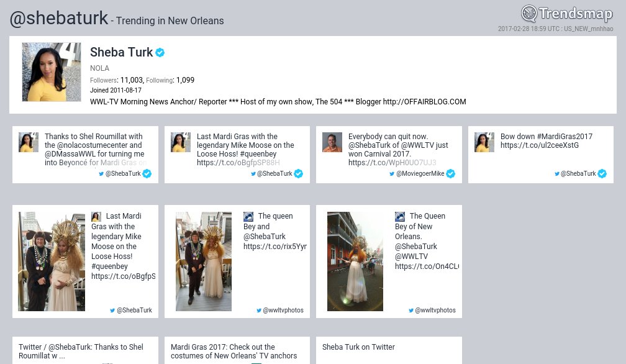Image resolution: width=626 pixels, height=364 pixels.
Task: Open the t.co/ul2ceeXstG link
Action: [539, 145]
